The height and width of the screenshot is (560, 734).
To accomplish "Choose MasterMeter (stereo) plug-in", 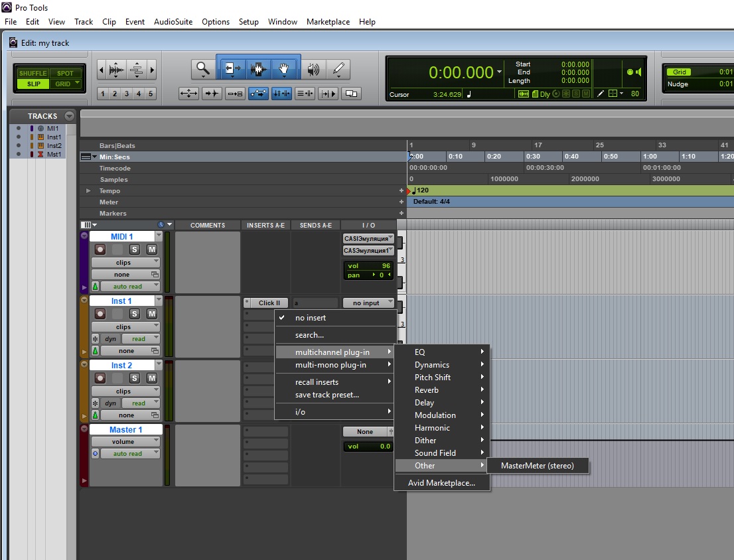I will [x=538, y=466].
